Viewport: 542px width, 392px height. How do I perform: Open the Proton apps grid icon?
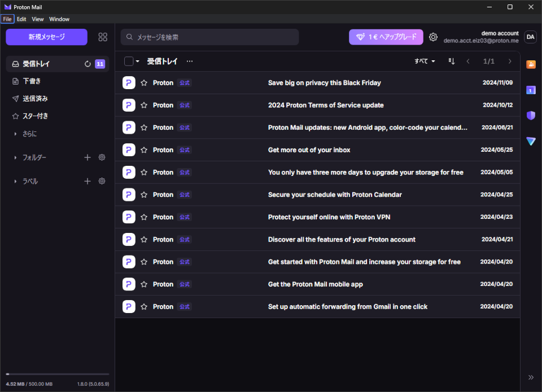pyautogui.click(x=103, y=37)
